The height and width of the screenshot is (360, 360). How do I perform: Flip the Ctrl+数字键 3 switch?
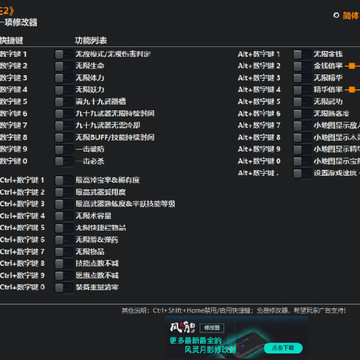(x=64, y=204)
